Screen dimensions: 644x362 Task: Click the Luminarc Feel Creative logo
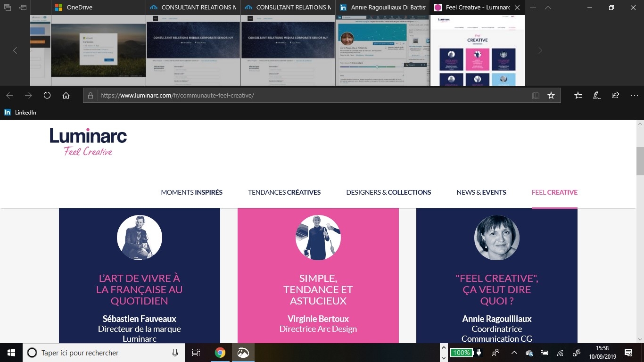coord(88,141)
